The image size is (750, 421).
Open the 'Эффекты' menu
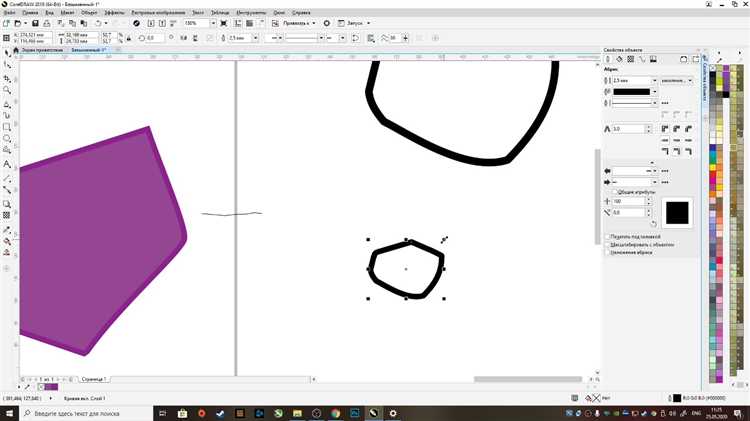point(114,12)
